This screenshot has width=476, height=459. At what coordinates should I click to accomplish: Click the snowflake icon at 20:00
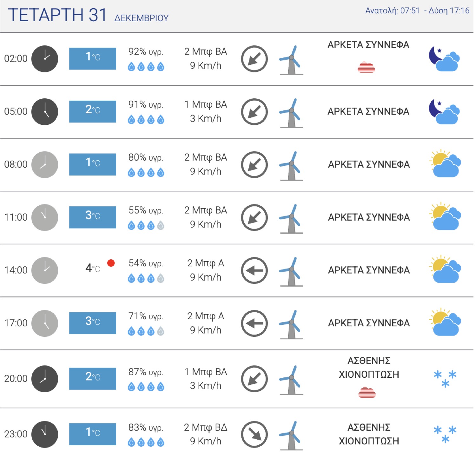point(445,378)
